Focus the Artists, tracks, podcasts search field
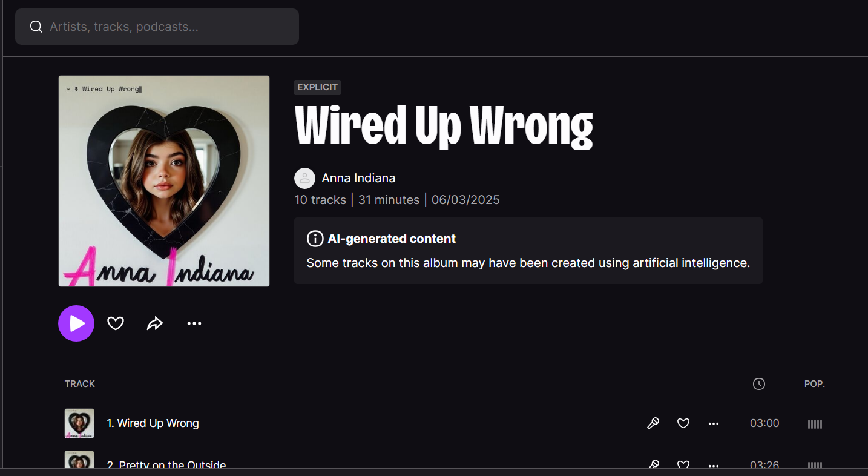Image resolution: width=868 pixels, height=476 pixels. click(157, 27)
